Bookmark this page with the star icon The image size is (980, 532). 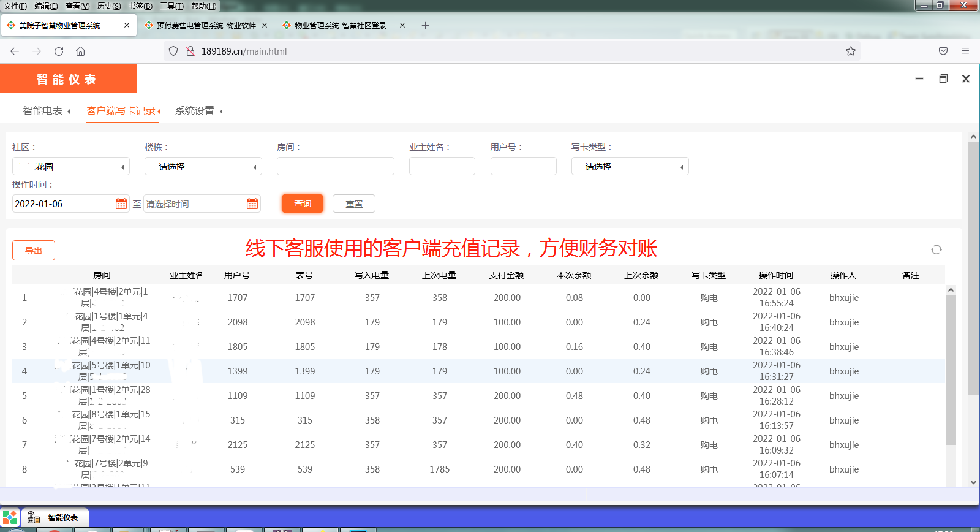(851, 51)
